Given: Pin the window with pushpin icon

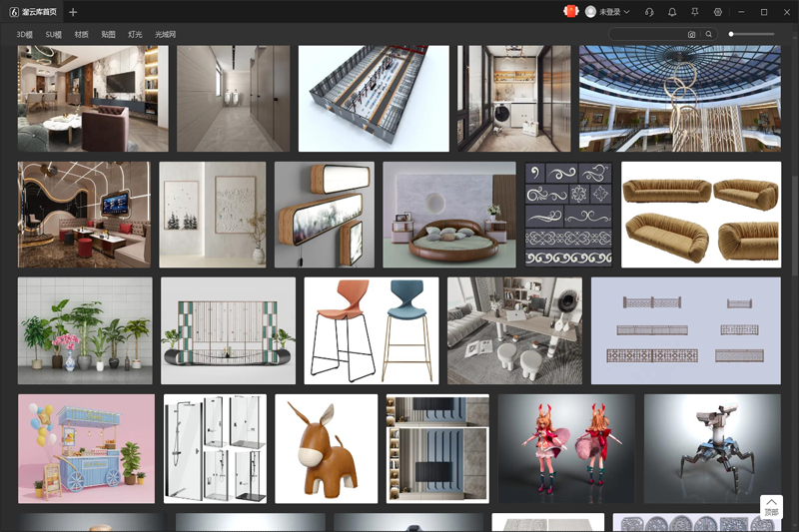Looking at the screenshot, I should tap(695, 12).
